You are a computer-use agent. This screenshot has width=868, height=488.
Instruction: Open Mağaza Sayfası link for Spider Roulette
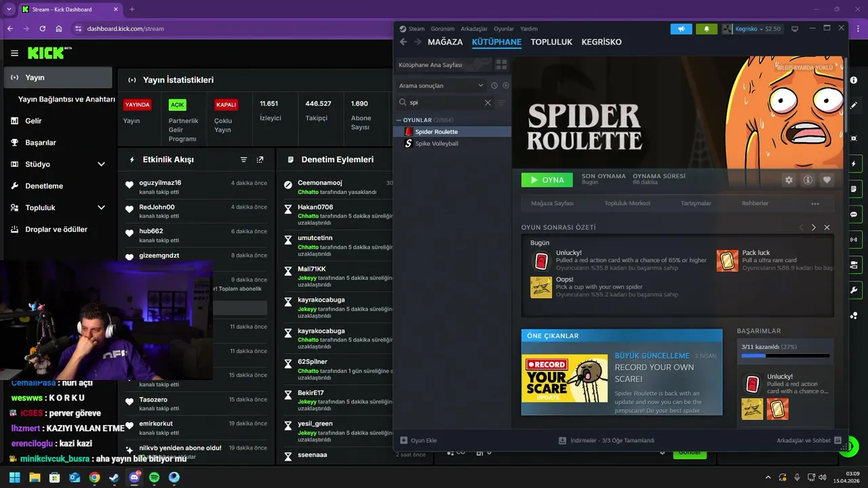point(552,203)
